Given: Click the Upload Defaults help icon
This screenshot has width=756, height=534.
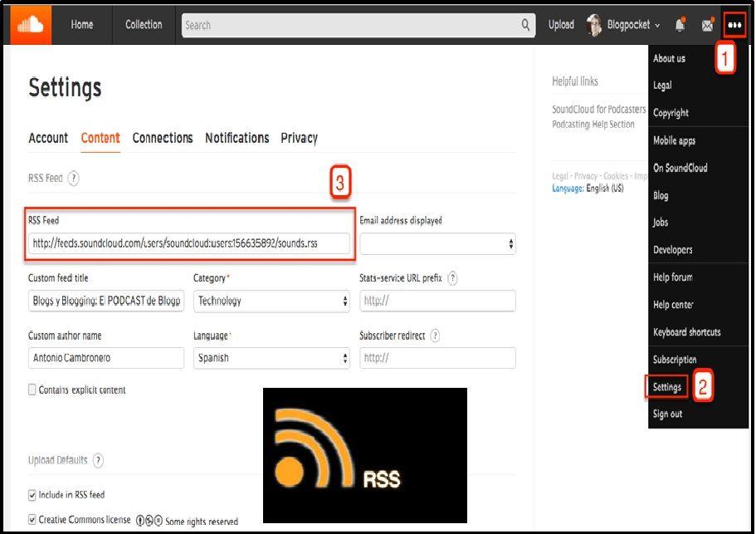Looking at the screenshot, I should point(98,460).
